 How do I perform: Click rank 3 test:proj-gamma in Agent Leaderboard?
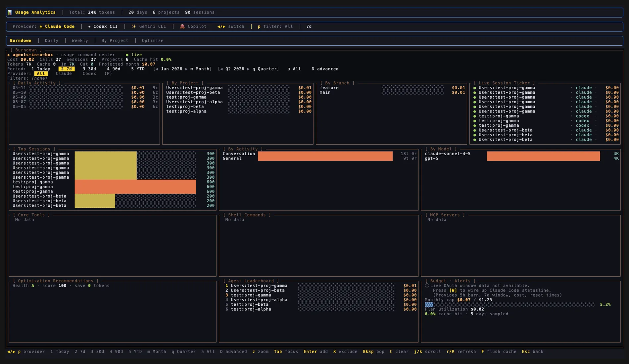tap(320, 295)
